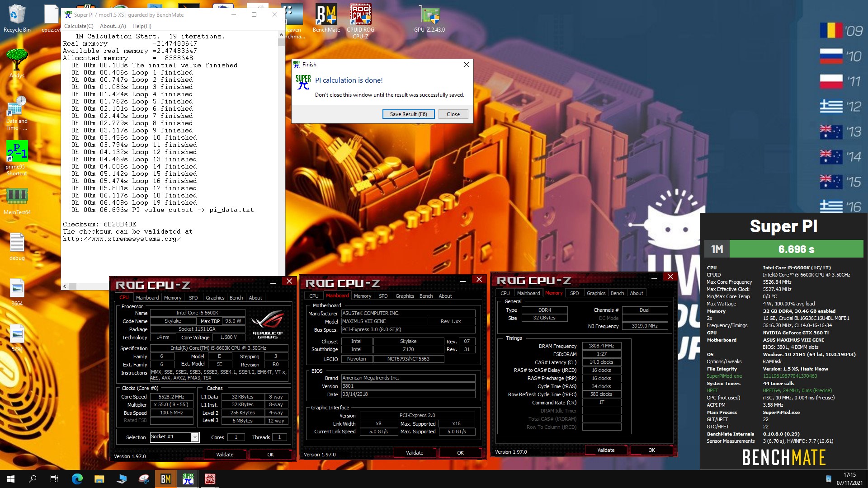Open About tab in Memory CPU-Z window

(x=637, y=293)
